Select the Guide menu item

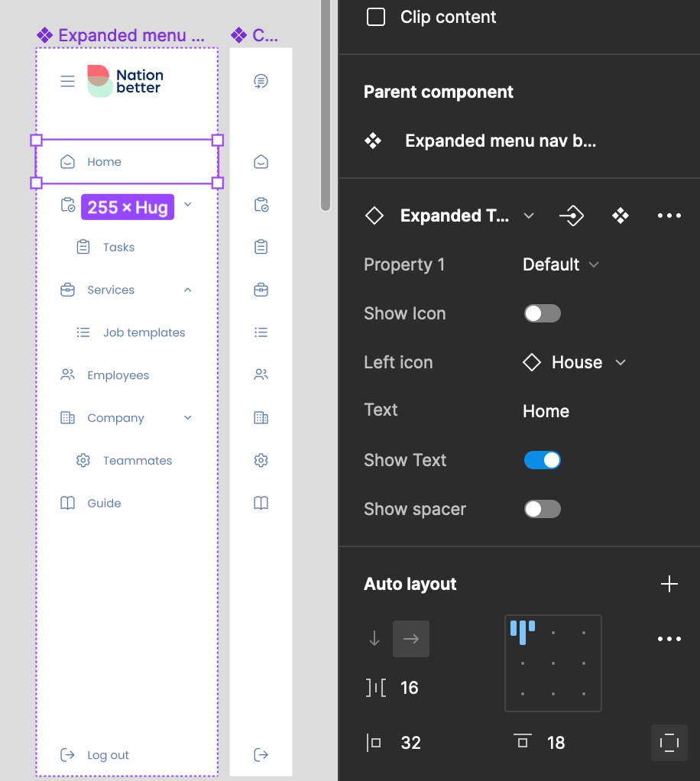[x=104, y=504]
